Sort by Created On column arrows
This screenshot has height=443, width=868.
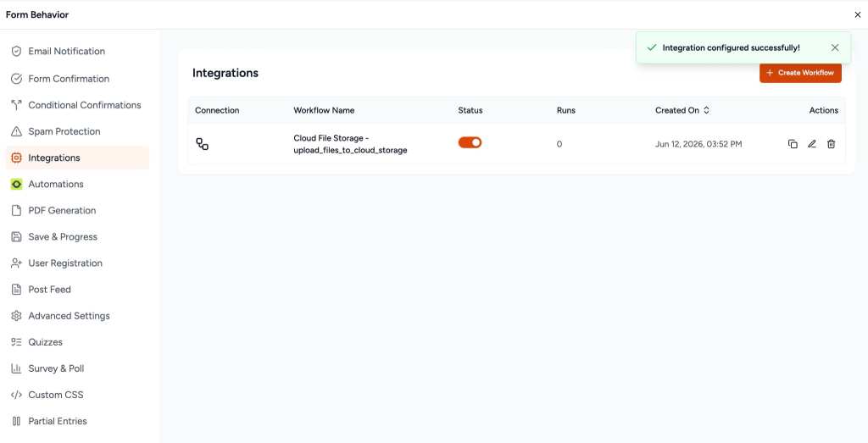coord(706,110)
